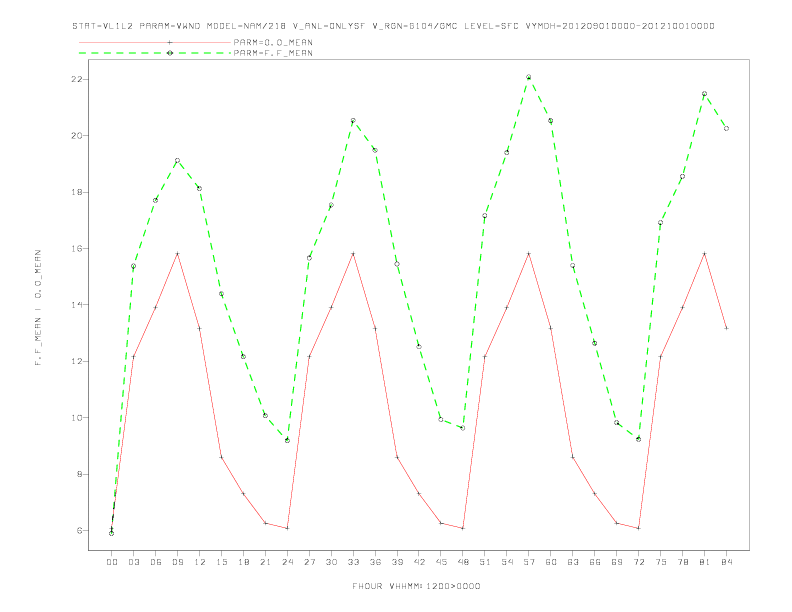Click the green F.F_MEAN peak marker at hour 57
Viewport: 792px width, 612px height.
[x=528, y=77]
